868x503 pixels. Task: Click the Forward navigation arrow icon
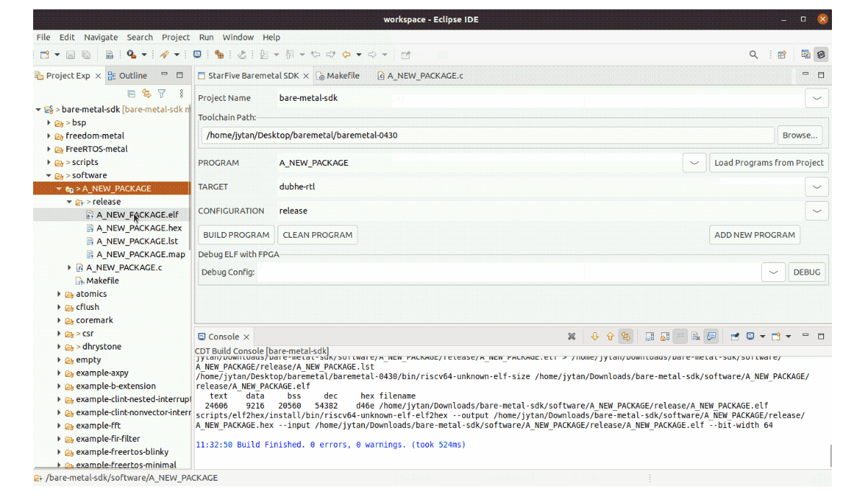point(372,55)
